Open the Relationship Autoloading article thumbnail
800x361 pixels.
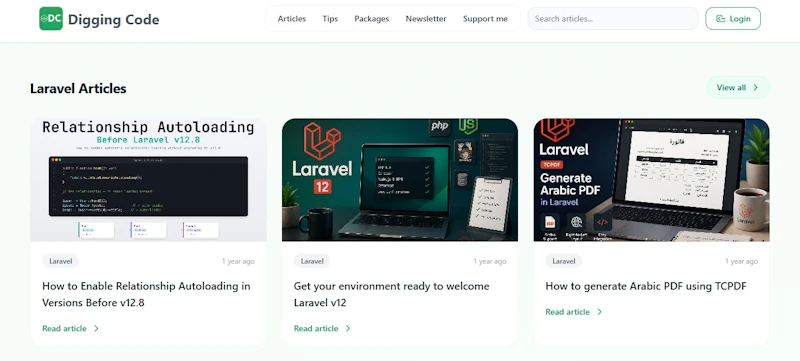click(148, 180)
